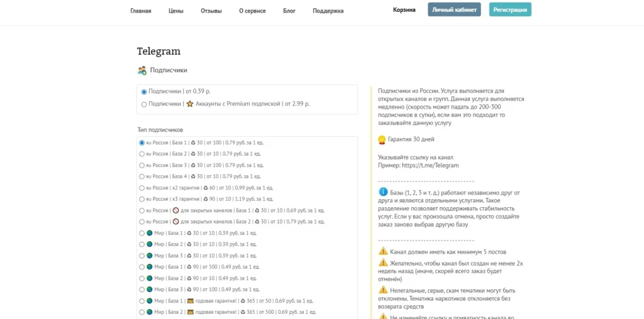644x319 pixels.
Task: Click the Регистрация button
Action: click(510, 9)
